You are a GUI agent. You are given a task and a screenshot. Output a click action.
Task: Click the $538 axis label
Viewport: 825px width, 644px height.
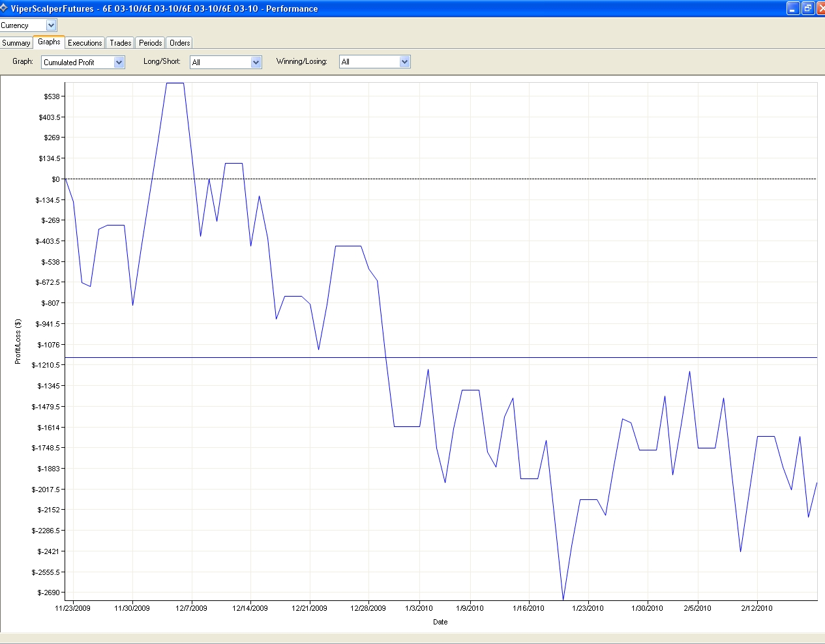point(52,96)
